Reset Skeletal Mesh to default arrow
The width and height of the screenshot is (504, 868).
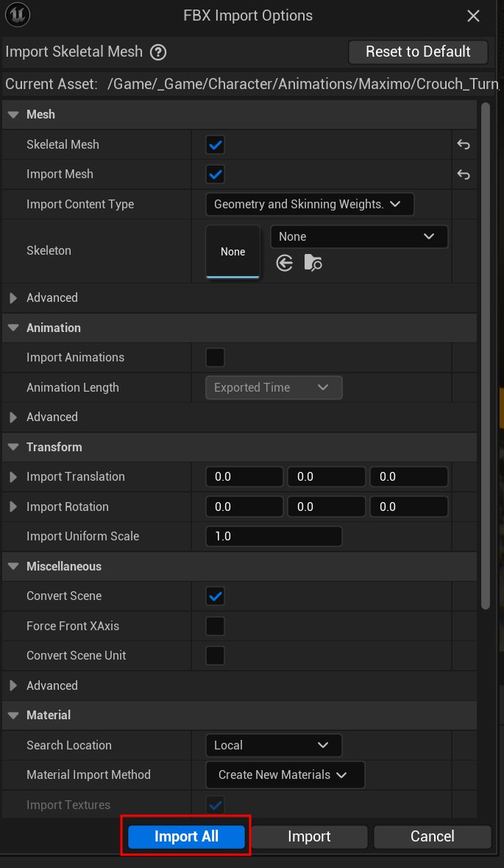point(463,145)
